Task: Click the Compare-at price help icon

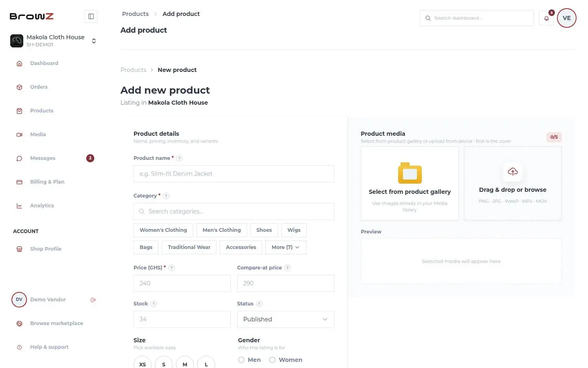Action: 287,268
